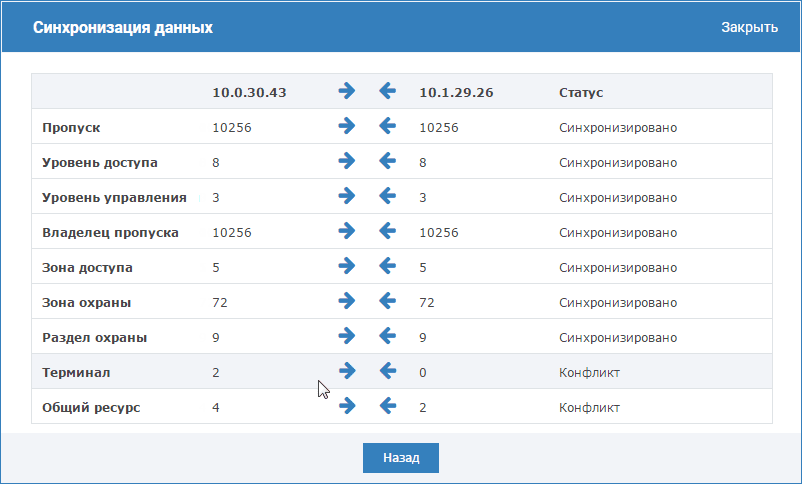Screen dimensions: 802x484
Task: Click Синхронизировано status in Раздел охраны row
Action: coord(618,338)
